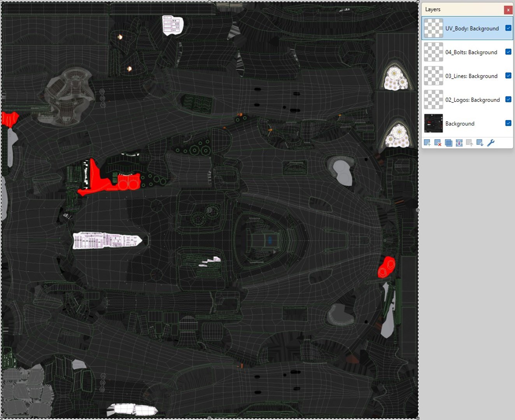
Task: Add a new layer in Layers panel
Action: 427,143
